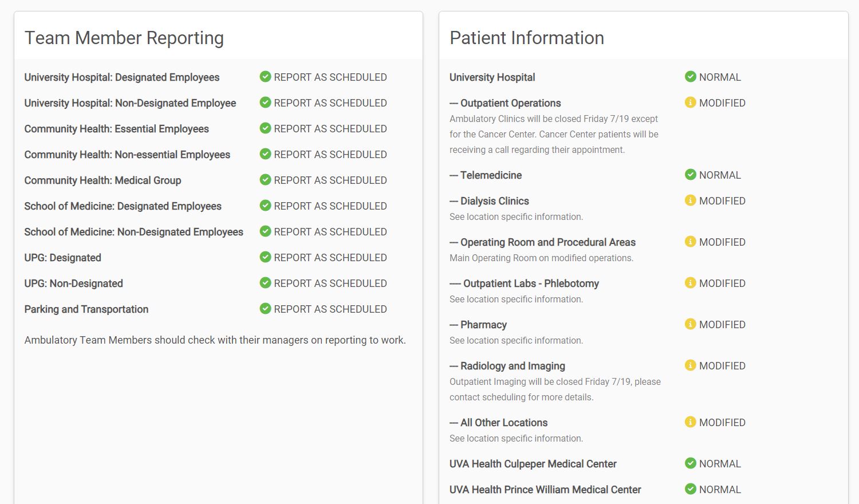Click green check icon for School of Medicine: Designated Employees
This screenshot has height=504, width=859.
(265, 205)
